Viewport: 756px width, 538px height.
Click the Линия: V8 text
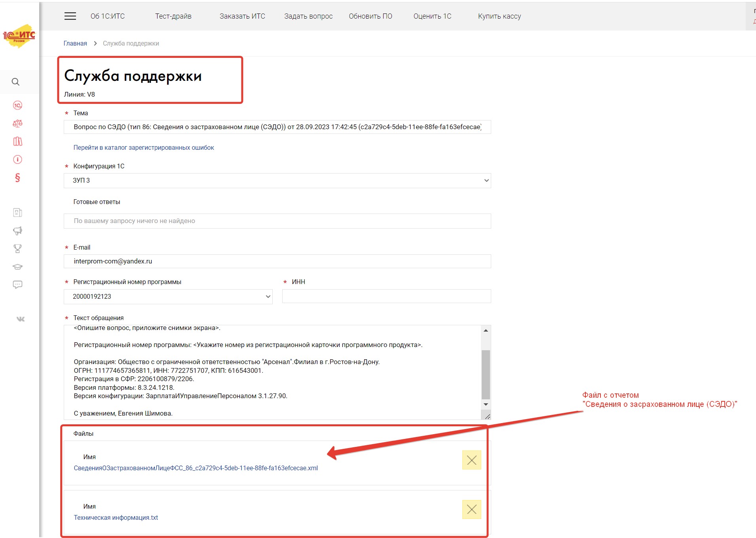(80, 94)
